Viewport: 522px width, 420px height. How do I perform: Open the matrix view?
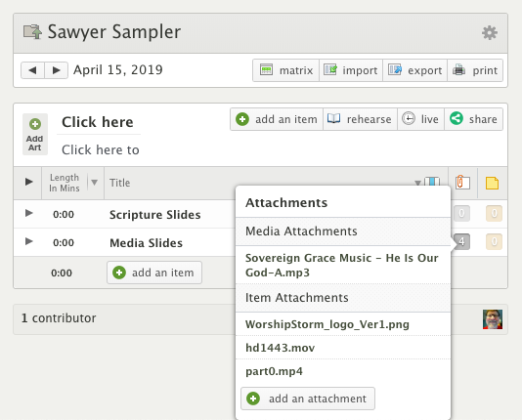point(286,70)
